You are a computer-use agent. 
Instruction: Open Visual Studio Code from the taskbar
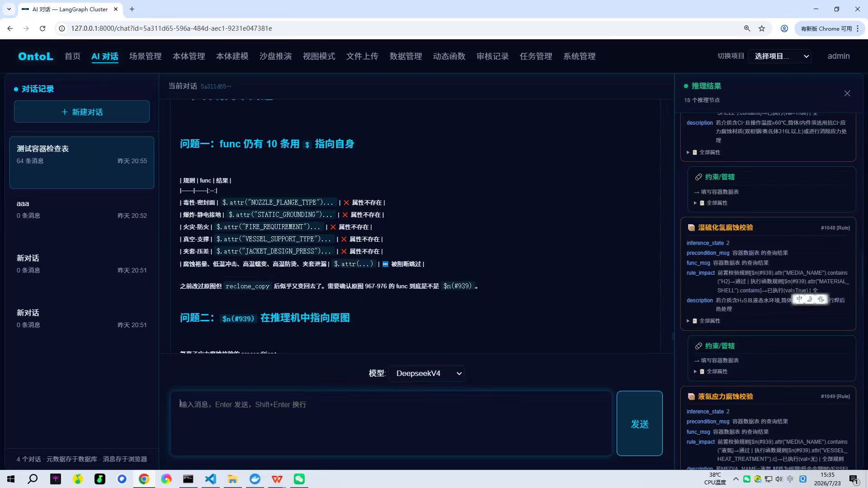(211, 479)
